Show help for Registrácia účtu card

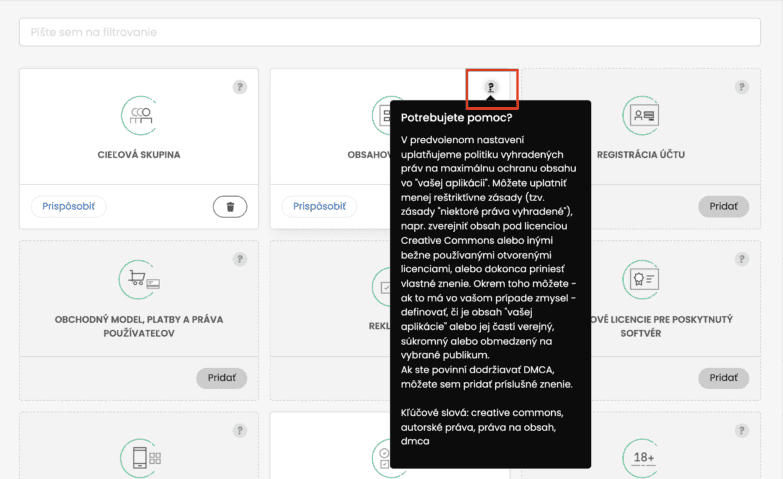(742, 87)
